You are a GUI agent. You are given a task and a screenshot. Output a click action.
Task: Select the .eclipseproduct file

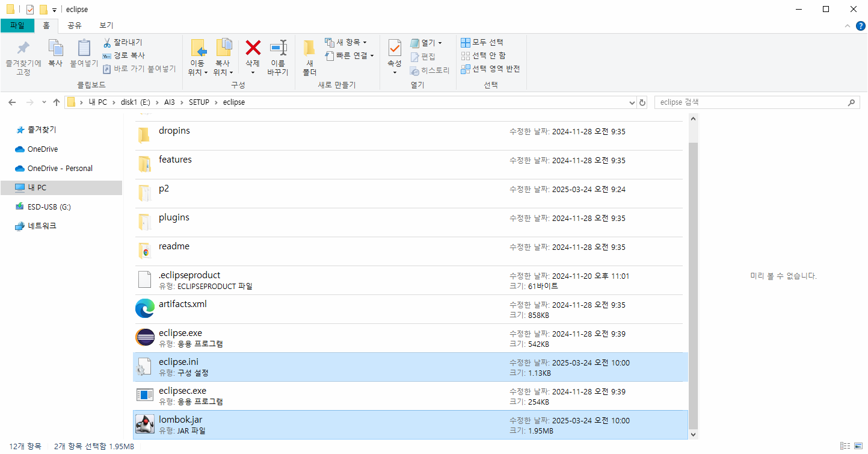410,280
